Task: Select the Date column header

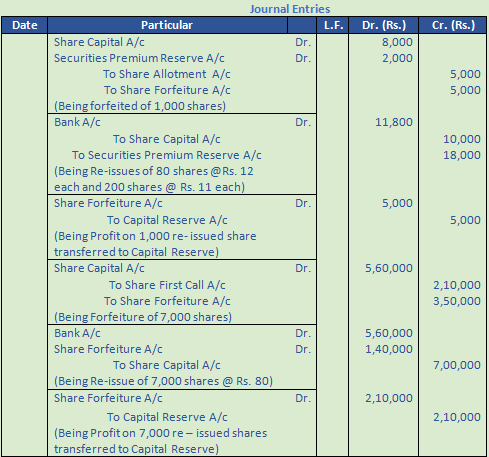Action: click(25, 25)
